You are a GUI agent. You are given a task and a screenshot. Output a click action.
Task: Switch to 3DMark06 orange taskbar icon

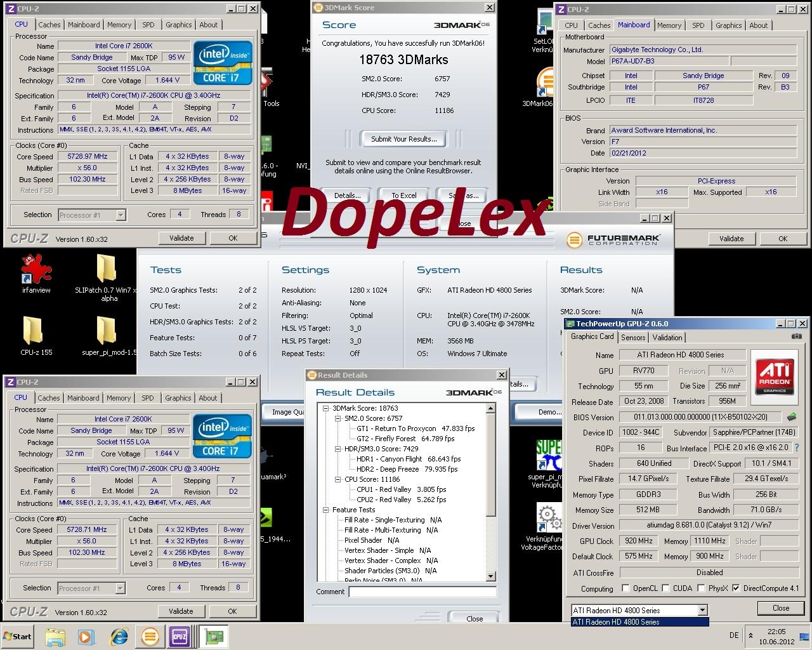pos(150,637)
